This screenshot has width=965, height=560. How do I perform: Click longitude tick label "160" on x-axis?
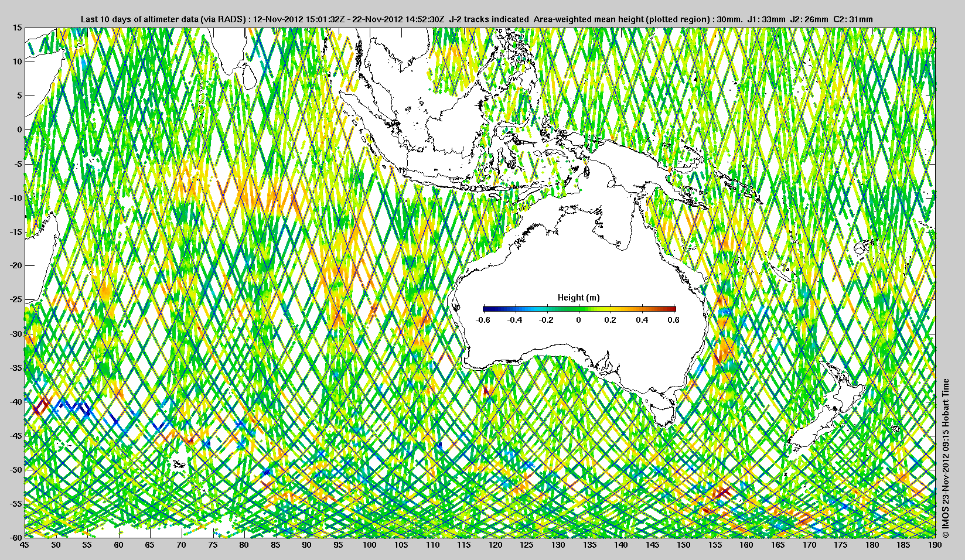[746, 545]
